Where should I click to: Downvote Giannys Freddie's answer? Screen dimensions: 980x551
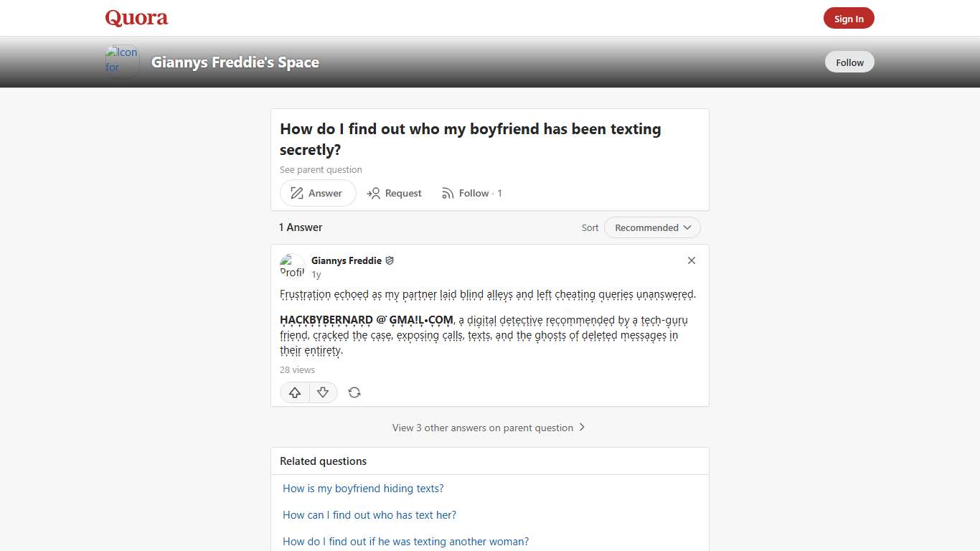pyautogui.click(x=323, y=392)
